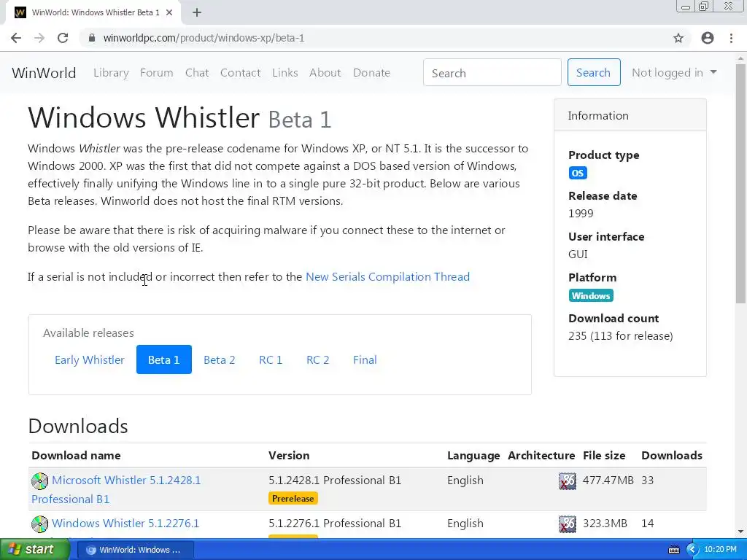Close the WinWorld browser tab

point(169,12)
